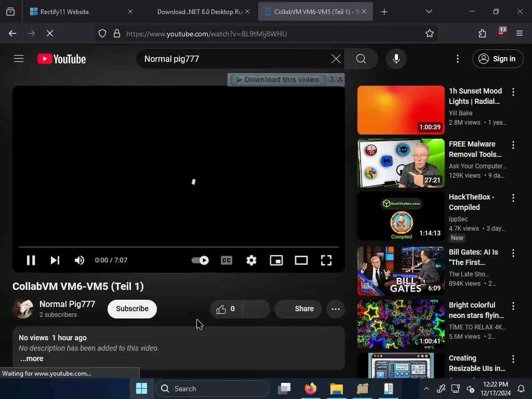Open Normal Pig777 channel avatar
The width and height of the screenshot is (532, 399).
23,309
